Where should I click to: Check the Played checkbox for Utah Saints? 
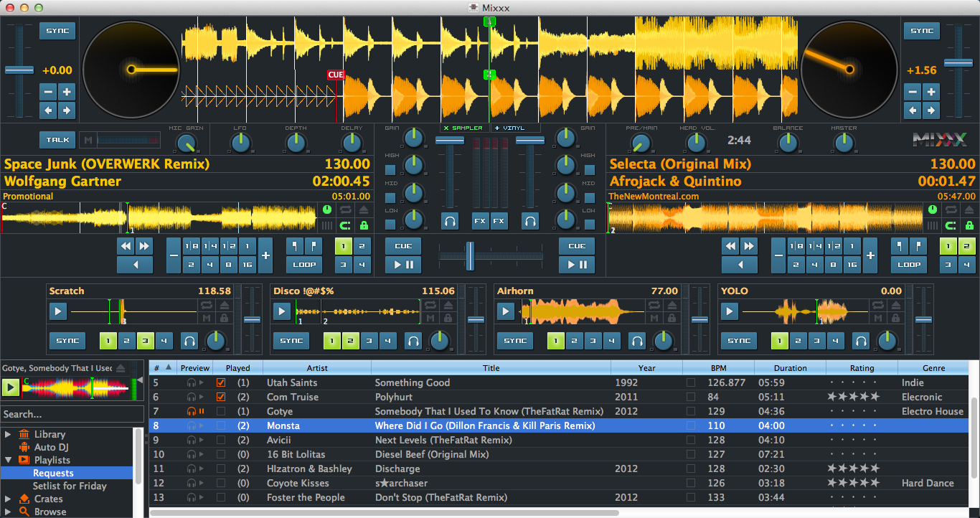(x=220, y=382)
